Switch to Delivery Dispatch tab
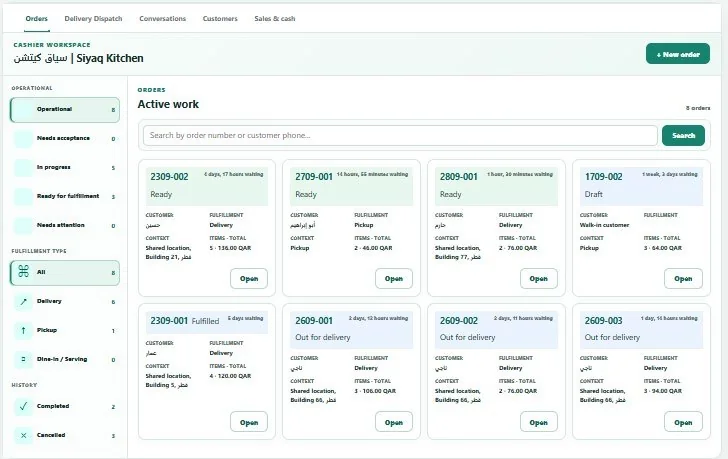Image resolution: width=728 pixels, height=459 pixels. pos(93,19)
